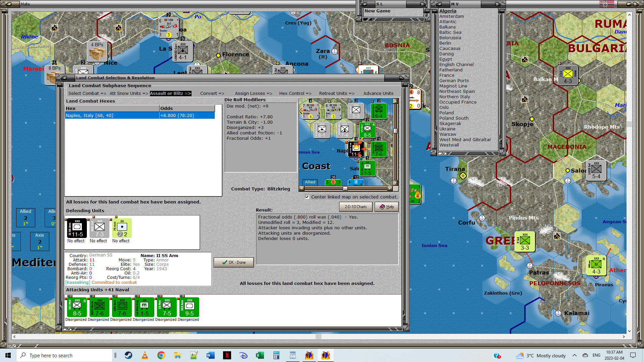The height and width of the screenshot is (362, 644).
Task: Click the 'Assign Losses =>' subphase step
Action: point(254,94)
